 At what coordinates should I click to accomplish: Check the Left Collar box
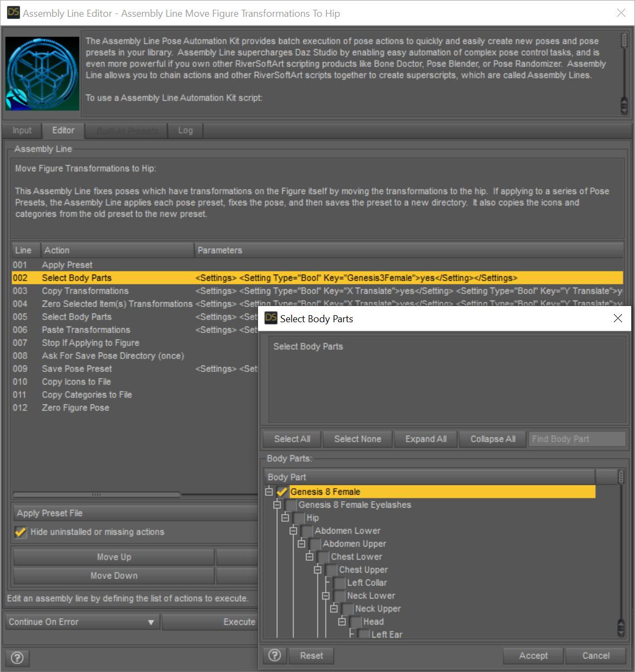click(x=340, y=583)
